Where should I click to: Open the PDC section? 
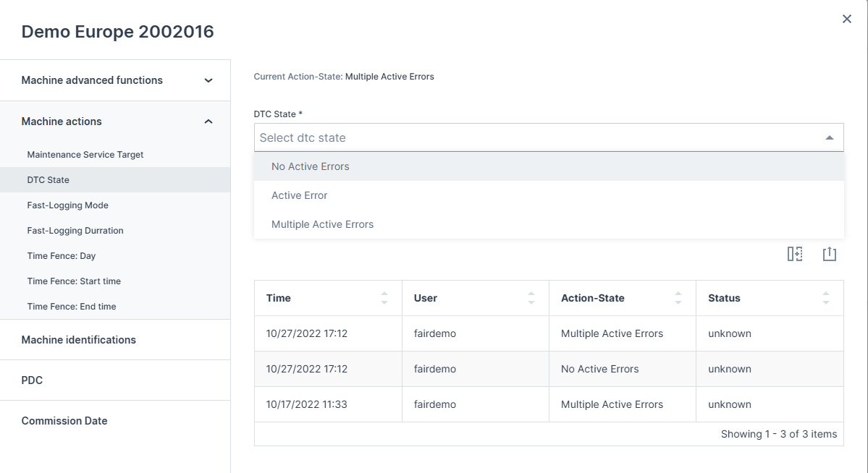pos(33,380)
